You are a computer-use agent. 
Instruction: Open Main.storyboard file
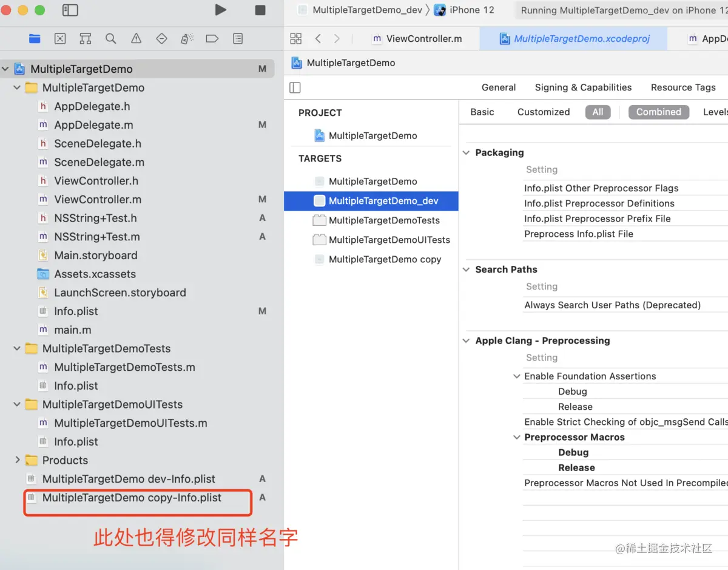click(x=96, y=256)
